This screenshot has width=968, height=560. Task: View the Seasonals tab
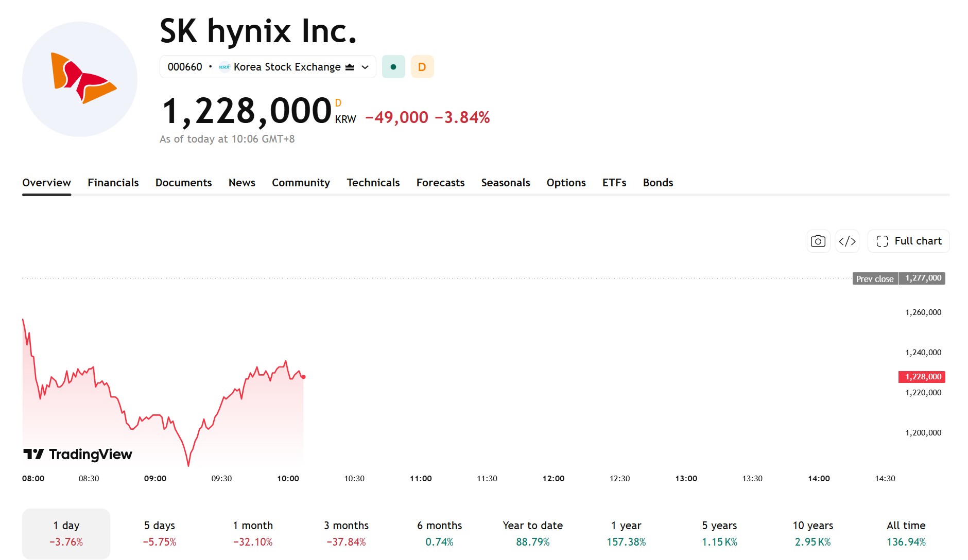(x=506, y=183)
